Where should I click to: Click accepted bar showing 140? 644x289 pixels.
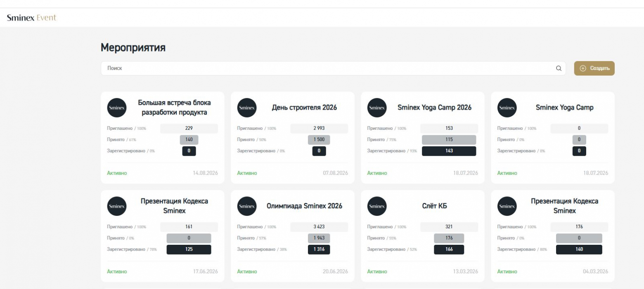point(189,140)
